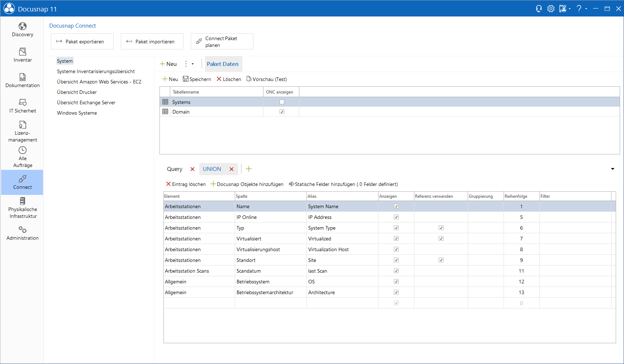Toggle Anzeigen for last Scan row
Screen dimensions: 624x364
[396, 271]
